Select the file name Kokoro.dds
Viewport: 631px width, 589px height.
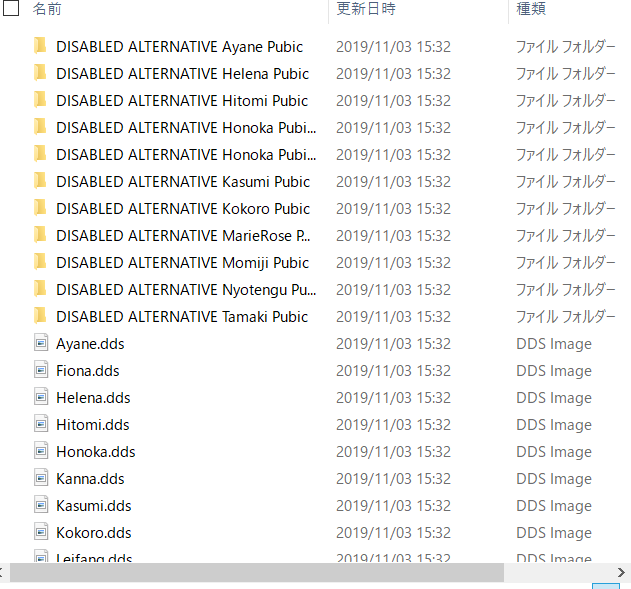pyautogui.click(x=94, y=532)
